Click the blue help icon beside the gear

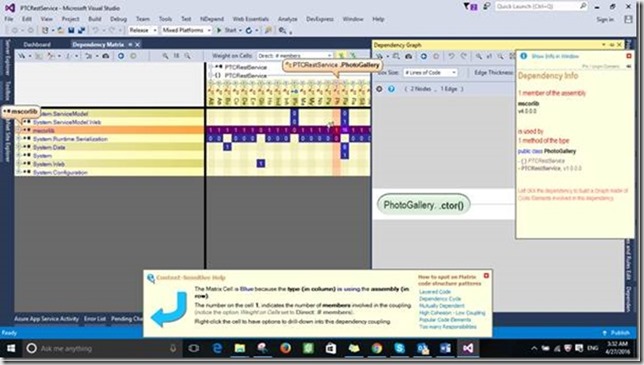point(391,89)
